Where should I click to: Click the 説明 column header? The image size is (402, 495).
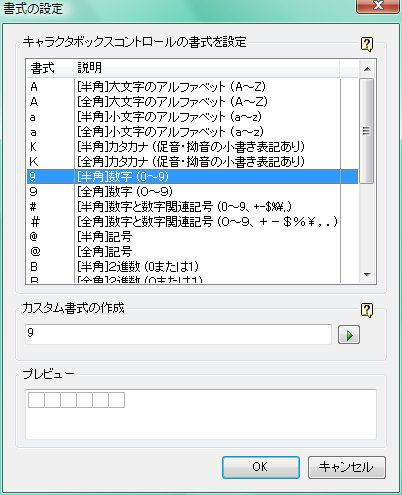coord(206,68)
